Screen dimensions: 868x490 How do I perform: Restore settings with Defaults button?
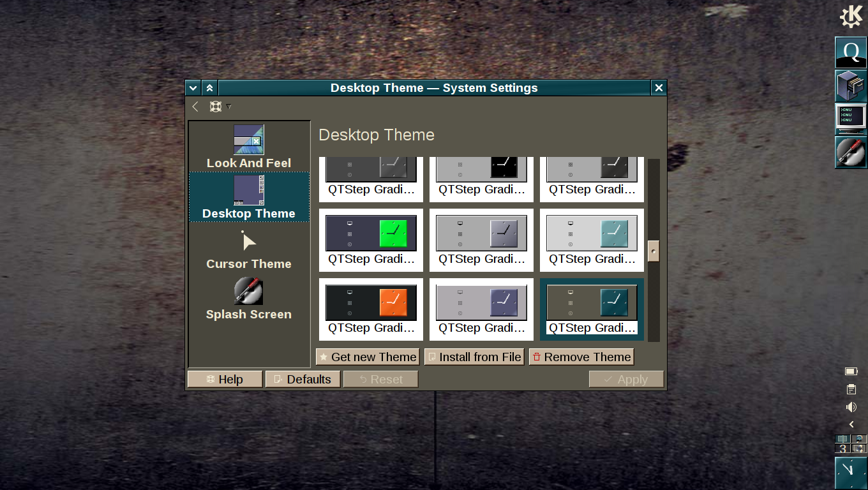(x=303, y=380)
